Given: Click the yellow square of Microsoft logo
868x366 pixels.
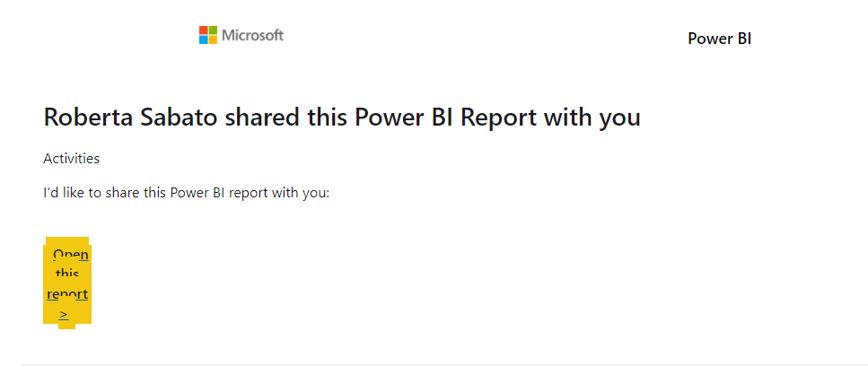Looking at the screenshot, I should coord(213,39).
